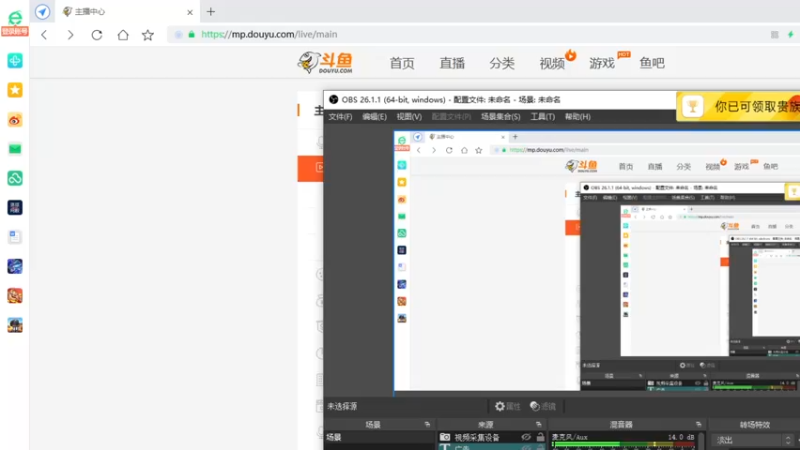Go forward in the browser
800x450 pixels.
tap(70, 35)
